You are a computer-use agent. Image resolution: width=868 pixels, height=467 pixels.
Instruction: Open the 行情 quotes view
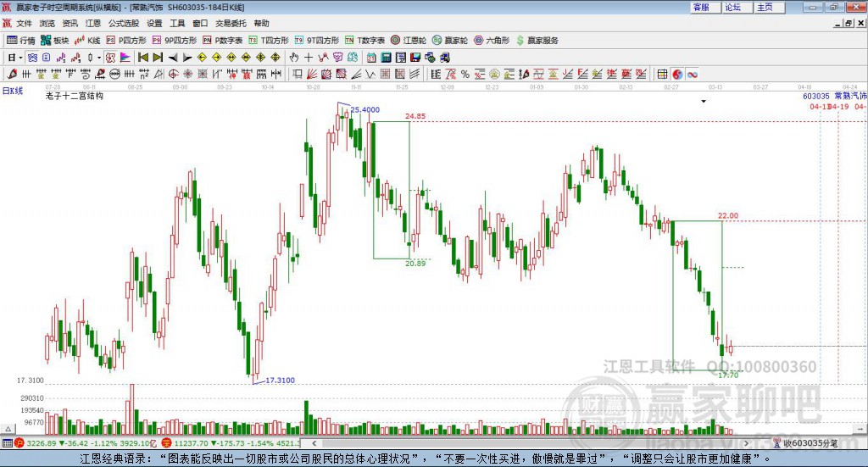[x=20, y=41]
